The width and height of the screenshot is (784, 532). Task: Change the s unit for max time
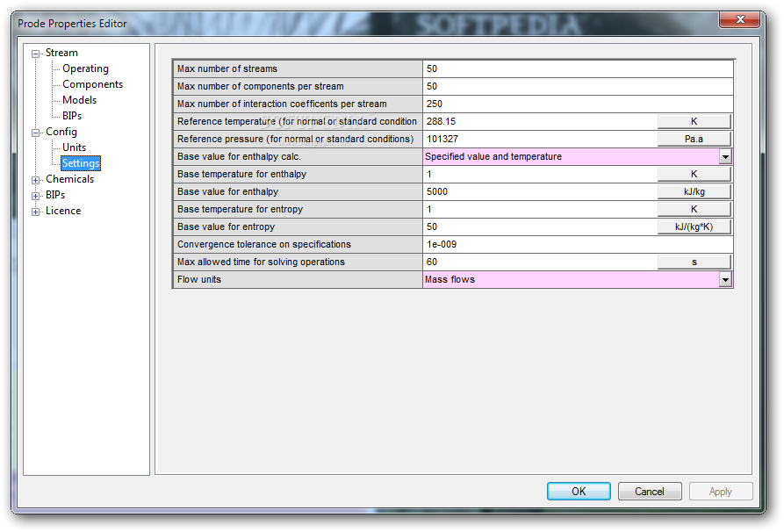click(694, 262)
